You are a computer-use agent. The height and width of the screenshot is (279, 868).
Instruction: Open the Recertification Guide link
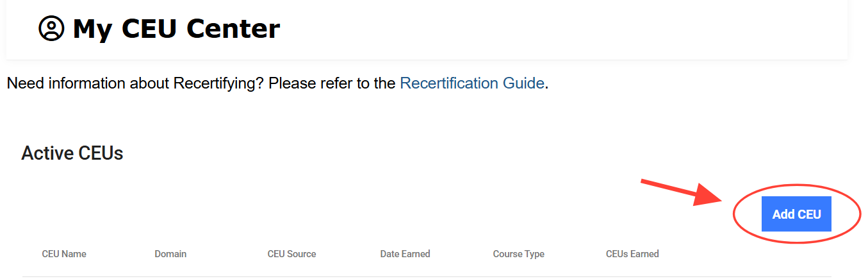pos(471,83)
